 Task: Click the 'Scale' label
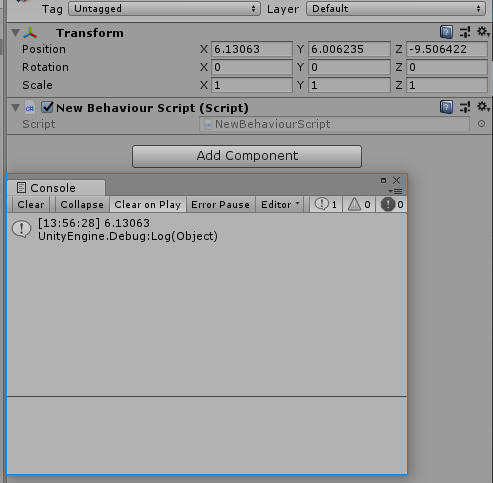(x=37, y=85)
